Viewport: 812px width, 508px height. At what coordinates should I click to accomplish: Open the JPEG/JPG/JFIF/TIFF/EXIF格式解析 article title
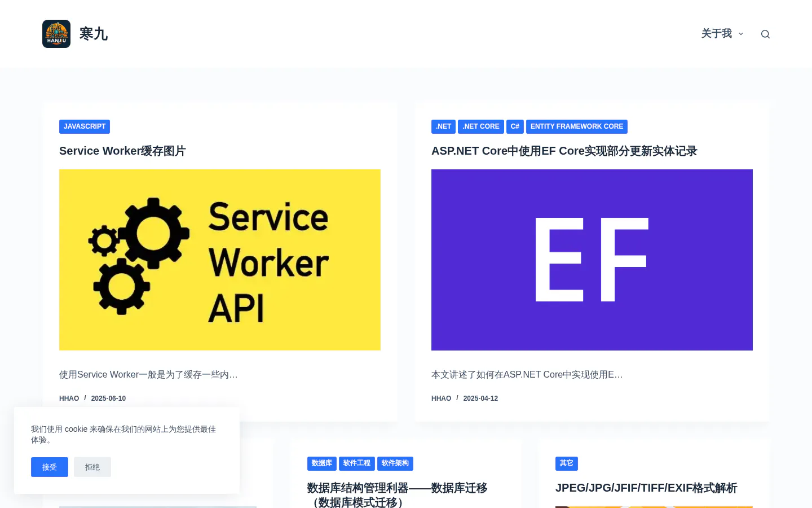(646, 488)
